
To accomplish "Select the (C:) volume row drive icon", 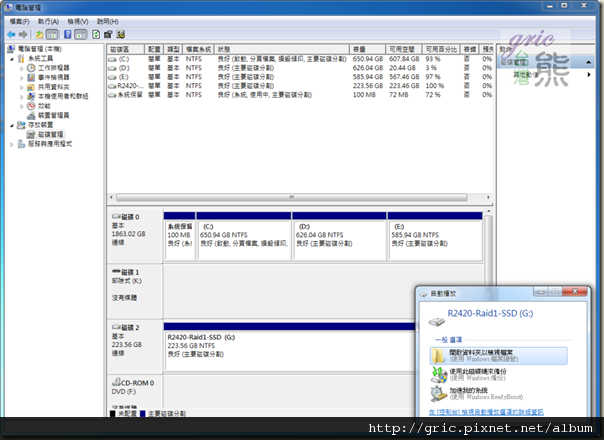I will click(x=112, y=59).
